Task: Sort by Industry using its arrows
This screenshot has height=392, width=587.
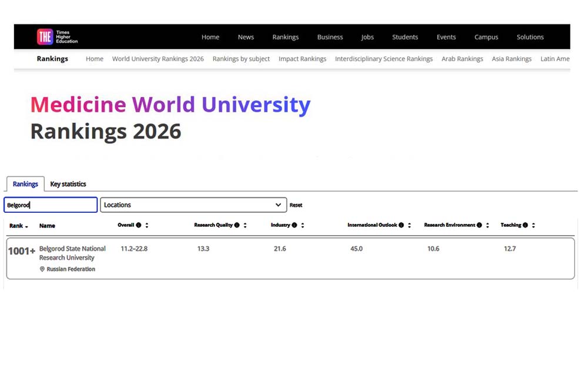Action: [x=303, y=225]
